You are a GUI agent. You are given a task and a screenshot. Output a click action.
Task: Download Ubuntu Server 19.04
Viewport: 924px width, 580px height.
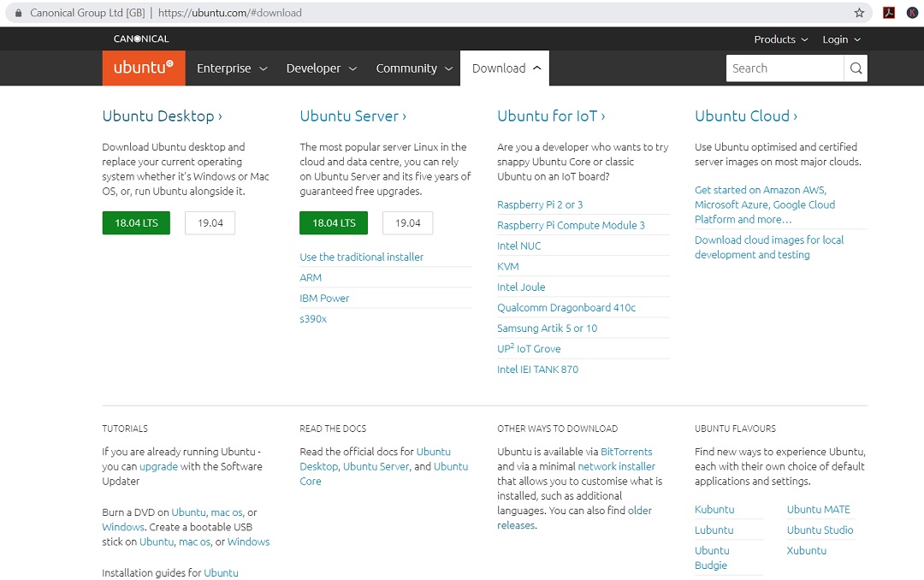tap(408, 222)
